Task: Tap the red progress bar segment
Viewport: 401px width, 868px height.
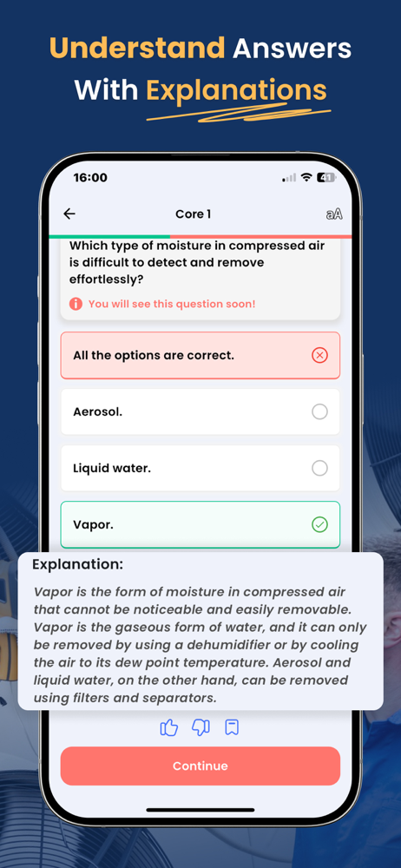Action: click(261, 236)
